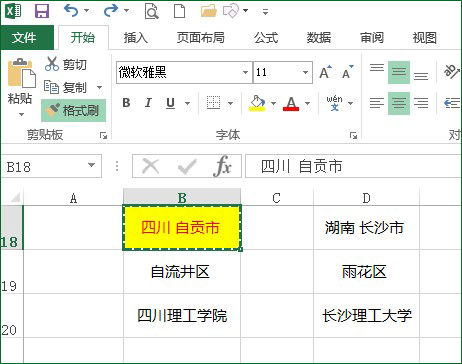Viewport: 462px width, 364px height.
Task: Toggle Bold formatting
Action: click(126, 103)
